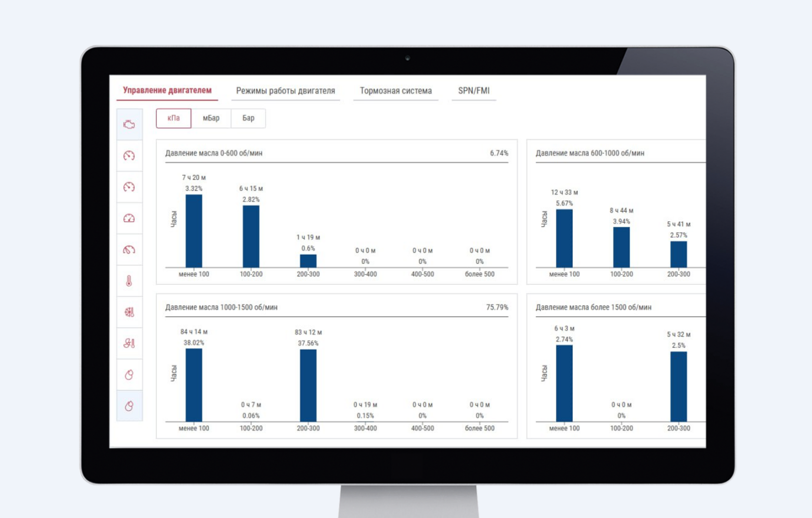Open the gauge icon just above the thermometer
Screen dimensions: 812x518
(x=129, y=250)
